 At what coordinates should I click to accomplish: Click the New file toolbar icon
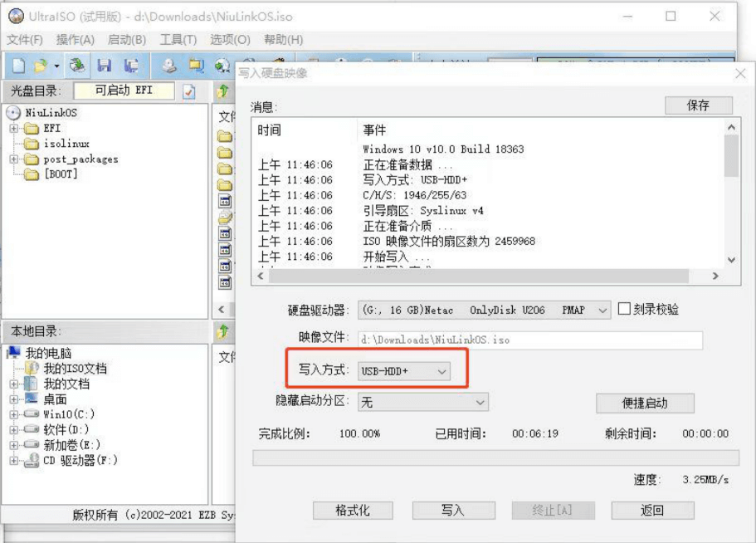click(17, 66)
